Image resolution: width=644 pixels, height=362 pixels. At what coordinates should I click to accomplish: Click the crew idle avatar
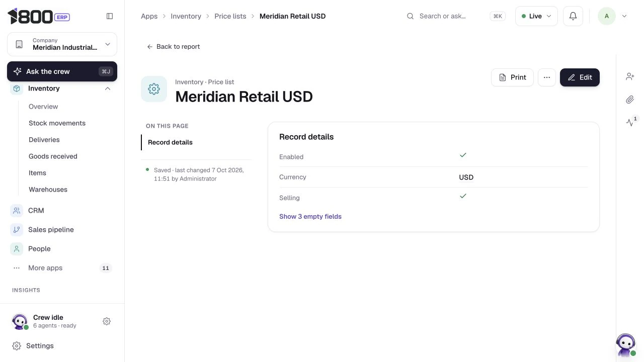[x=20, y=321]
